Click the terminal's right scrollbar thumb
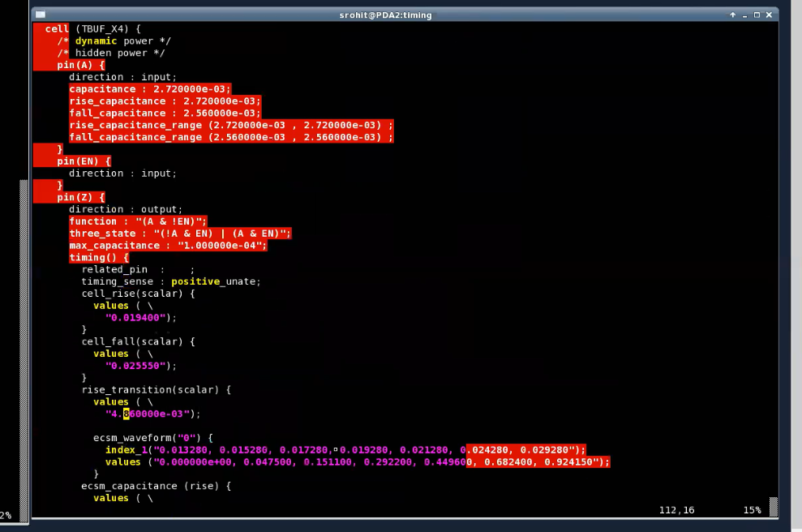Screen dimensions: 802x532 pos(773,506)
